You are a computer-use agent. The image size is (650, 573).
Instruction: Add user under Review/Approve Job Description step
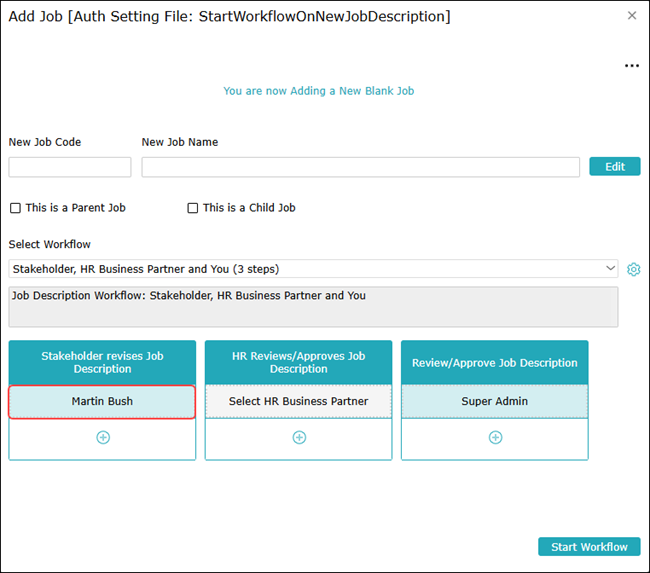pyautogui.click(x=495, y=438)
